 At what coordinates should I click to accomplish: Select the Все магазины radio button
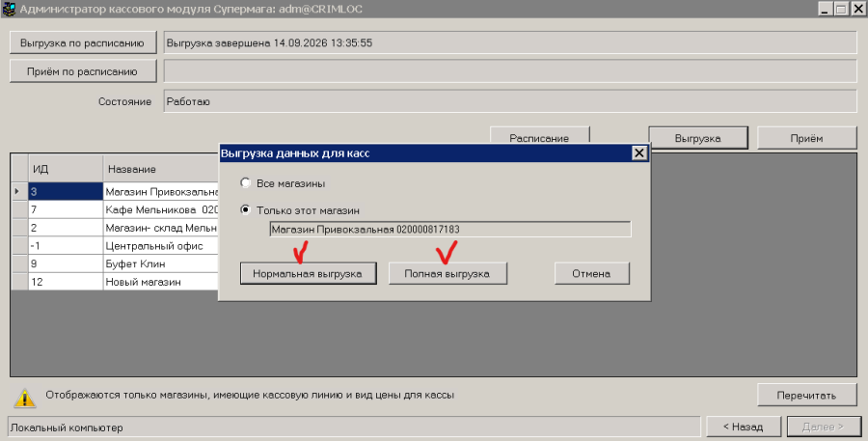tap(245, 182)
